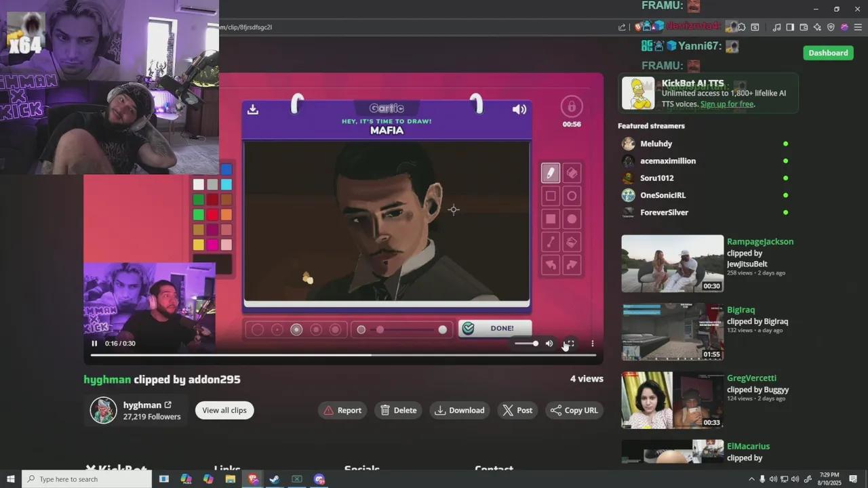Open the Windows Start menu
The image size is (868, 488).
click(11, 479)
